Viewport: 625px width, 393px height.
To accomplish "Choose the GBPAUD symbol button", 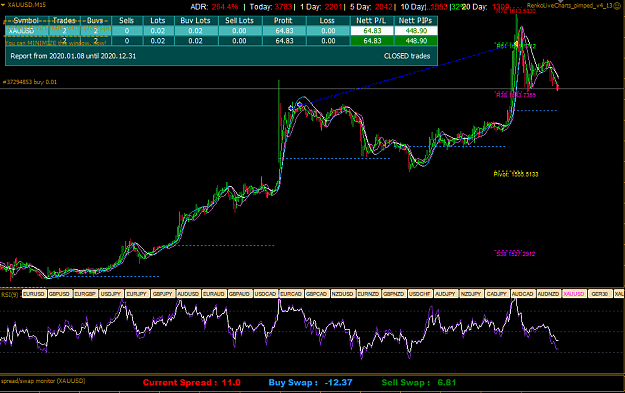I will 240,294.
